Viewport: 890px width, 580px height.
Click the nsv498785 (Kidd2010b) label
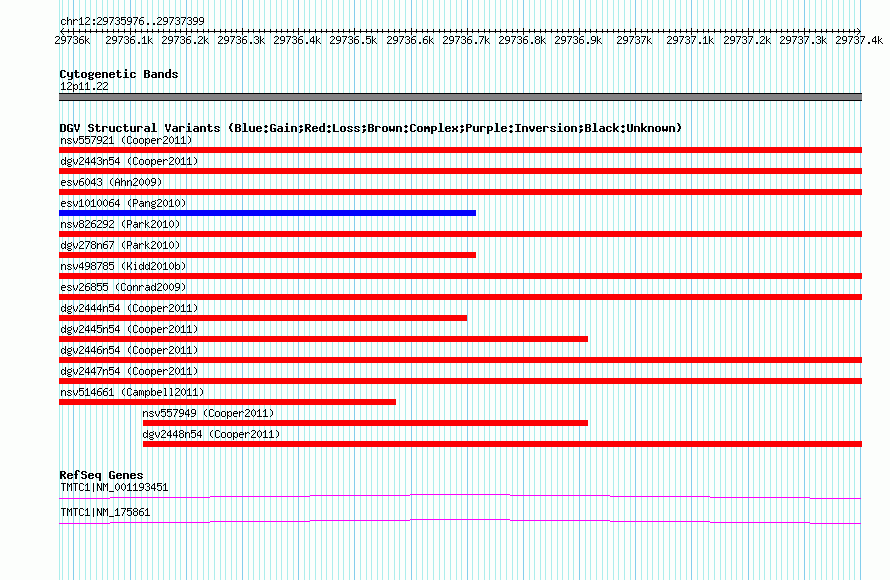tap(123, 266)
